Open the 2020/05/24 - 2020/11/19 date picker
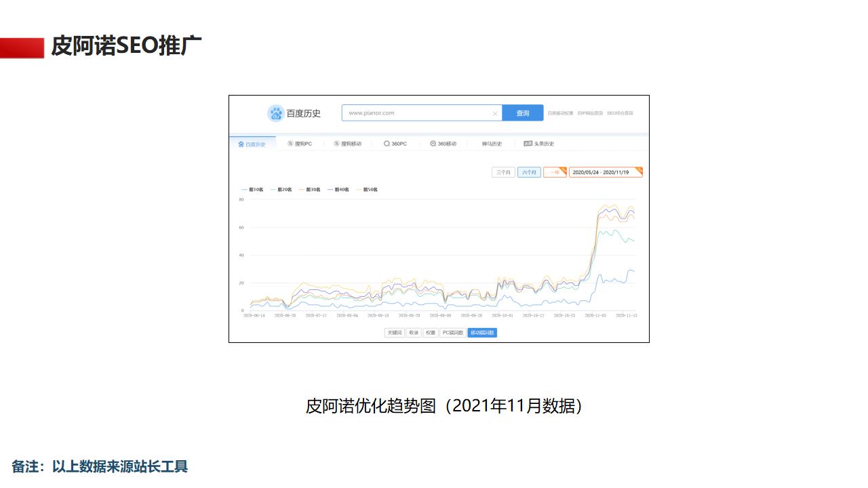 (606, 172)
